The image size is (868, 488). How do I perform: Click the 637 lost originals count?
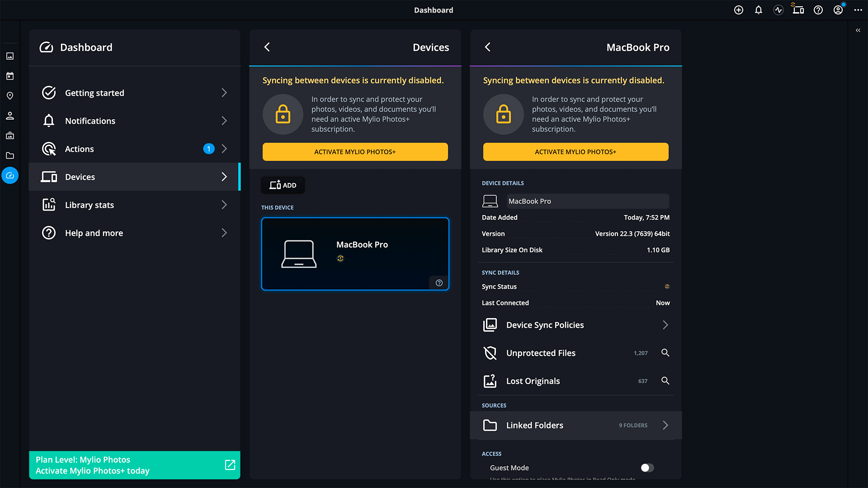(643, 381)
